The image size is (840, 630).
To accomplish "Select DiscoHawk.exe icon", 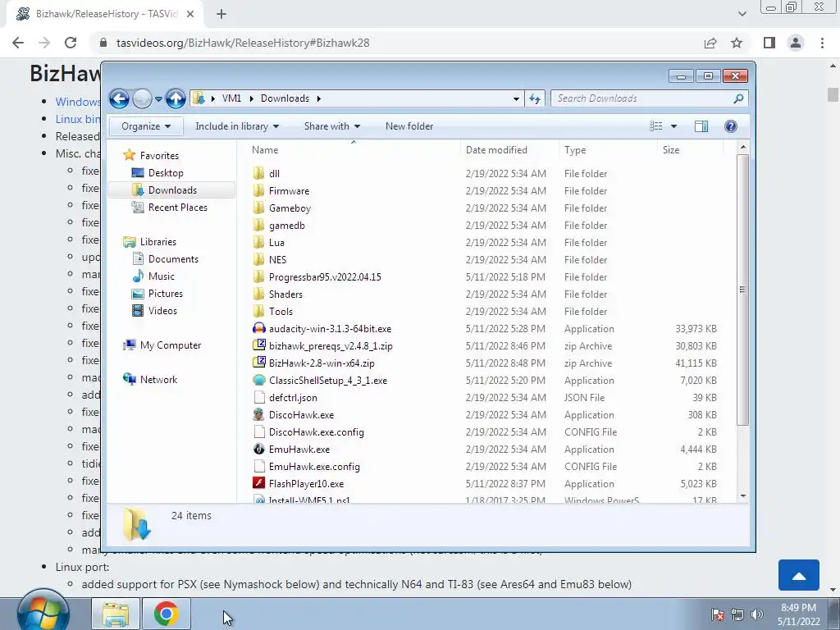I will pyautogui.click(x=259, y=414).
